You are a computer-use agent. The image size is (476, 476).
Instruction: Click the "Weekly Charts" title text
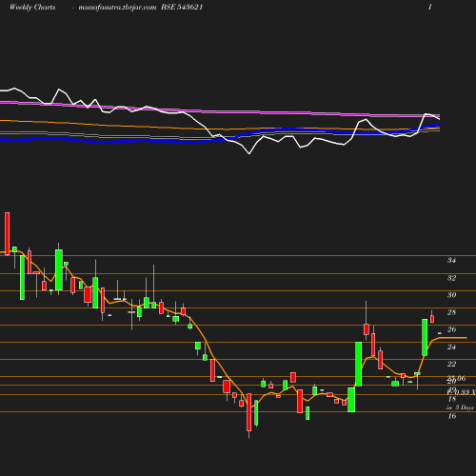[32, 7]
